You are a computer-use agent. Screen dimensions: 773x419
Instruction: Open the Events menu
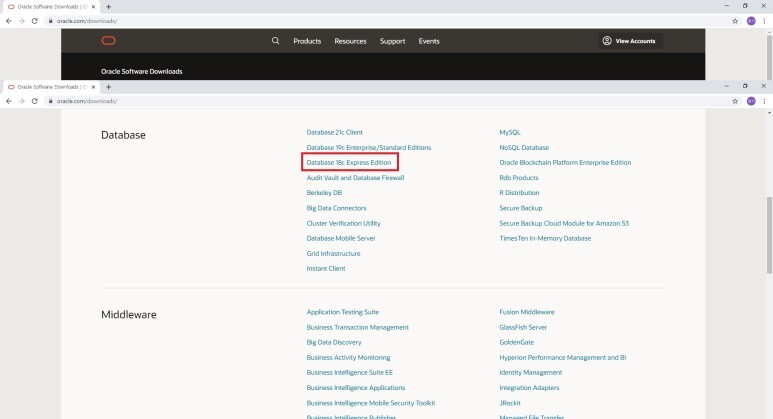tap(429, 41)
